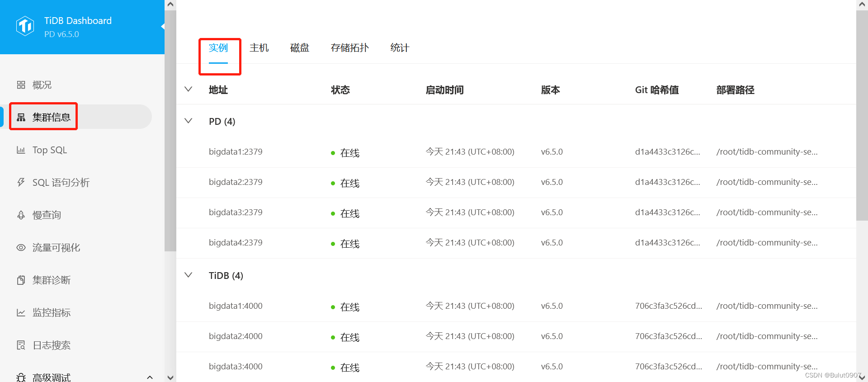Switch to the 统计 tab
The image size is (868, 382).
point(400,48)
